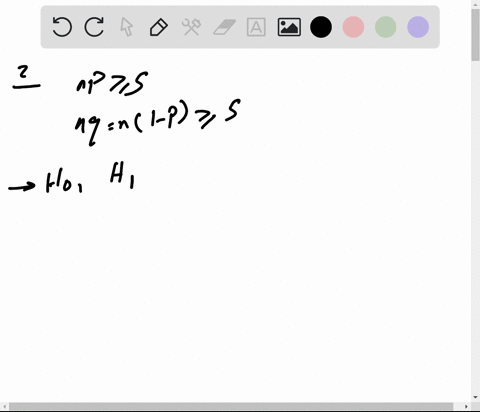This screenshot has width=480, height=412.
Task: Click the undo arrow icon
Action: coord(62,27)
